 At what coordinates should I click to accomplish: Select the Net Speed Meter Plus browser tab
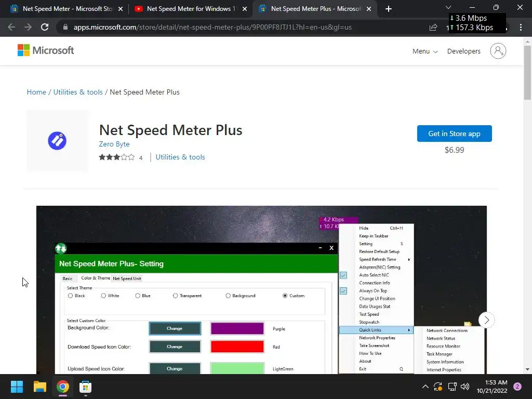(x=315, y=9)
